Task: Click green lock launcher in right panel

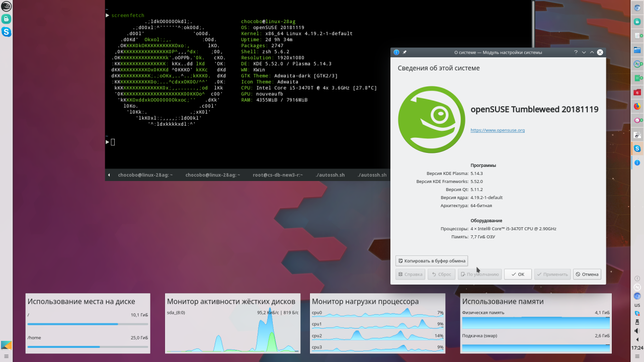Action: click(637, 22)
